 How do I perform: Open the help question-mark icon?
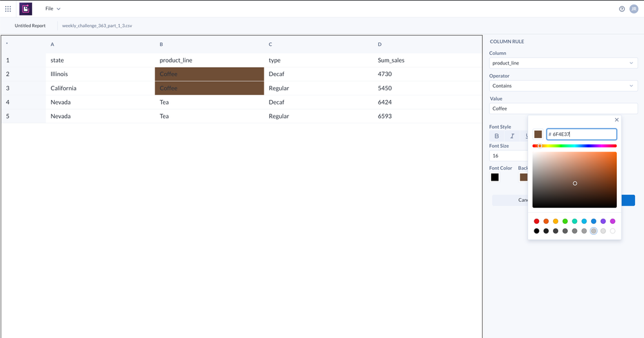point(622,9)
